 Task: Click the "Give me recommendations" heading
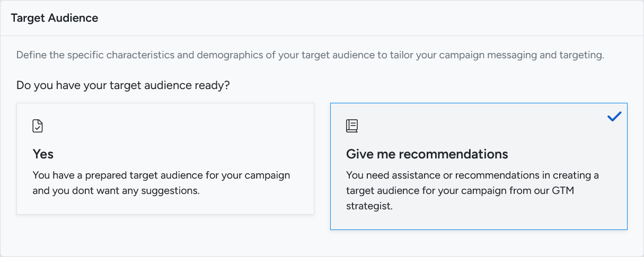(427, 154)
